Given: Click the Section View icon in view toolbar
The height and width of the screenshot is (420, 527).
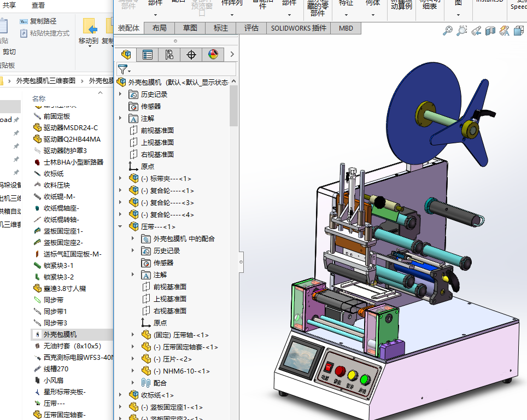Looking at the screenshot, I should click(x=490, y=31).
